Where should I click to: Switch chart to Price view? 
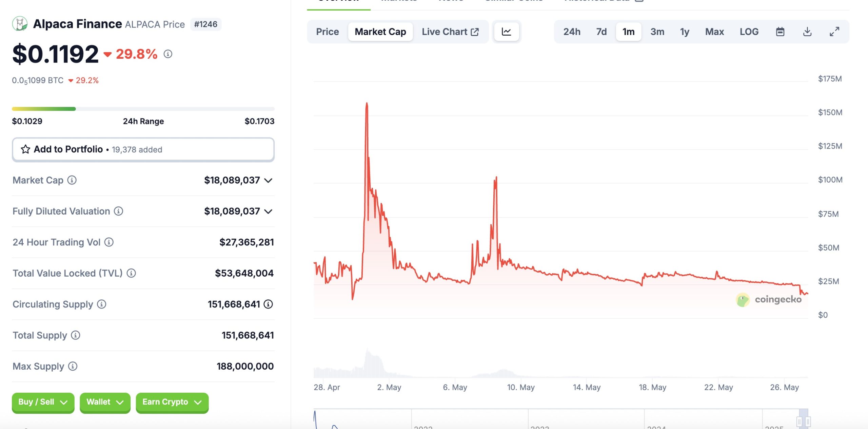[x=327, y=32]
